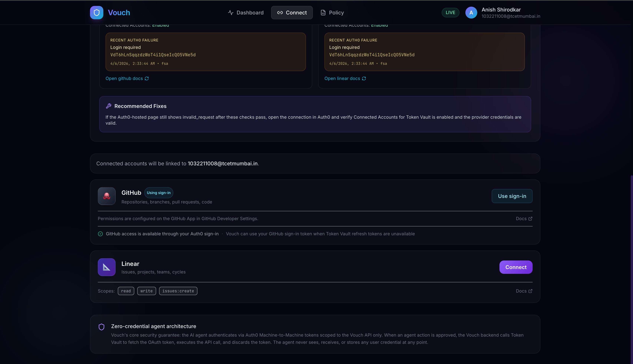Image resolution: width=633 pixels, height=364 pixels.
Task: Click the wrench icon beside Recommended Fixes
Action: tap(109, 106)
